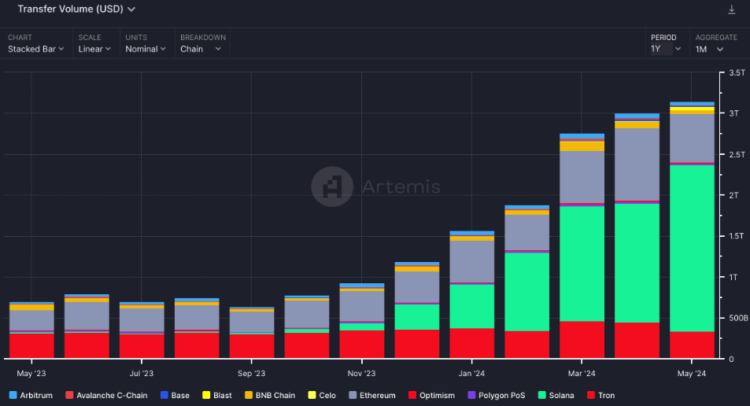Click the download chart icon
This screenshot has width=750, height=406.
[x=731, y=10]
